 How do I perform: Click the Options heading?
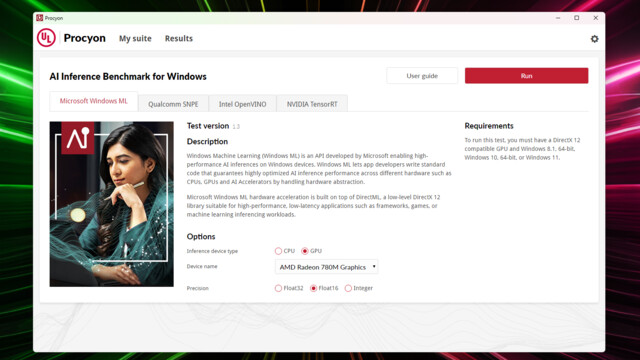click(201, 237)
